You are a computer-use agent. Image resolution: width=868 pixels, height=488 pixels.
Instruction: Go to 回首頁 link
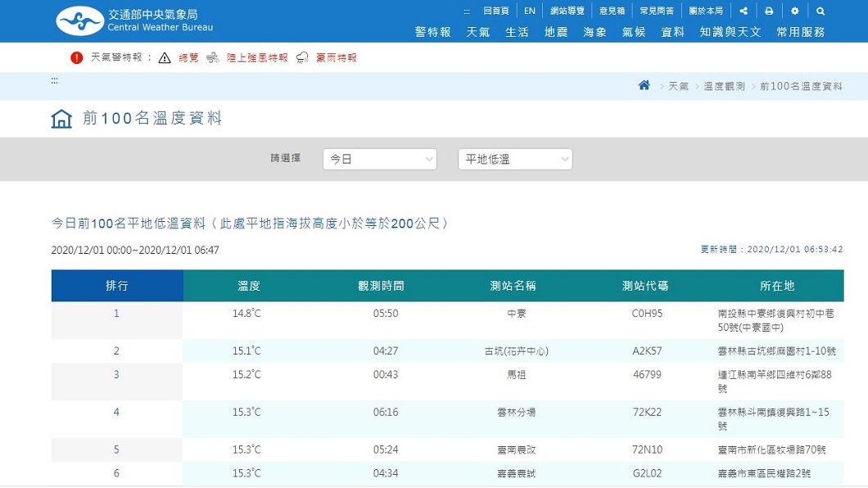(496, 11)
